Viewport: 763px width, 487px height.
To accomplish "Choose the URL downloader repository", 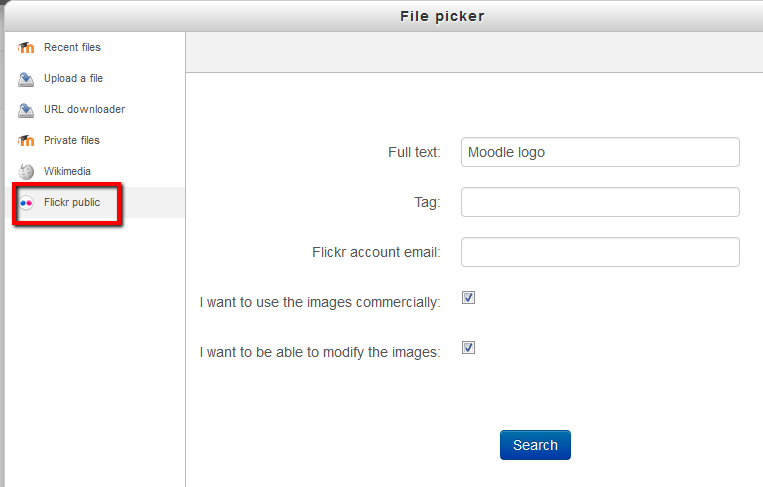I will pos(84,109).
